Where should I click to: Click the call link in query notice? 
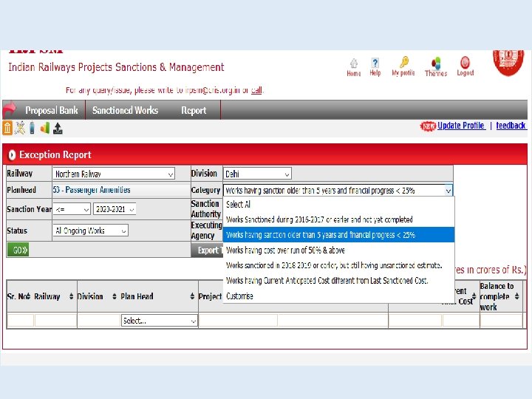point(256,90)
